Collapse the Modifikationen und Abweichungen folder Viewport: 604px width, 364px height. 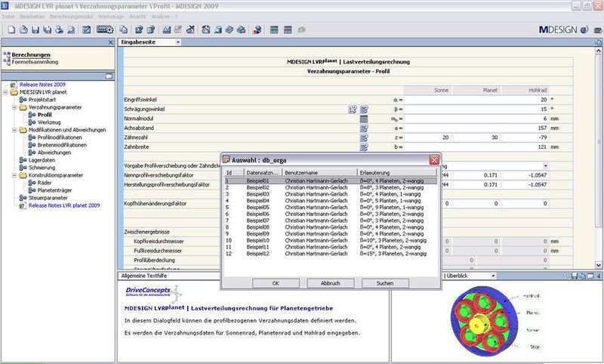[14, 130]
